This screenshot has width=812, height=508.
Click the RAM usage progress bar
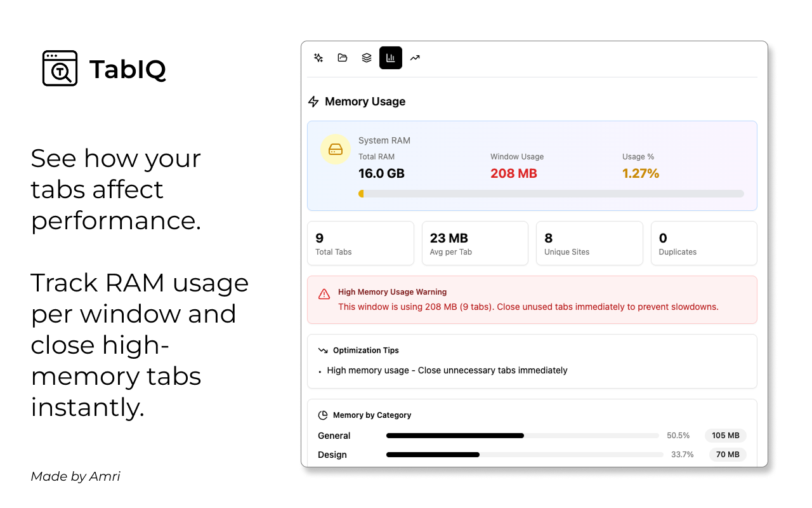point(551,194)
